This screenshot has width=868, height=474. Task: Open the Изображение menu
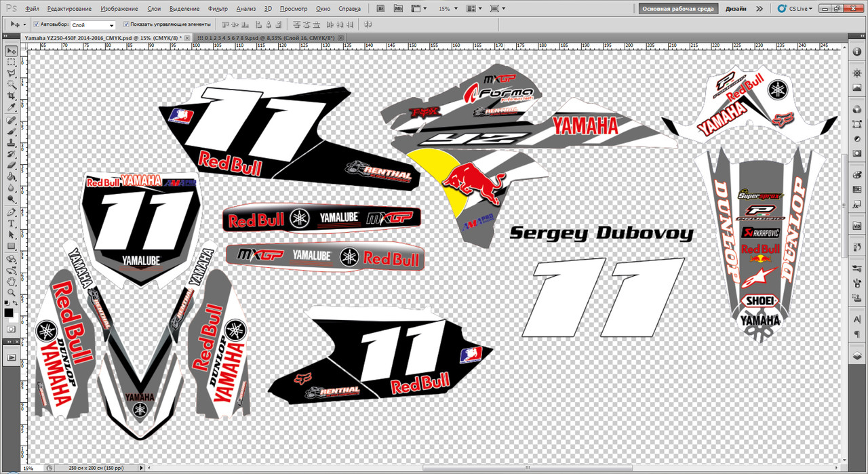click(119, 9)
